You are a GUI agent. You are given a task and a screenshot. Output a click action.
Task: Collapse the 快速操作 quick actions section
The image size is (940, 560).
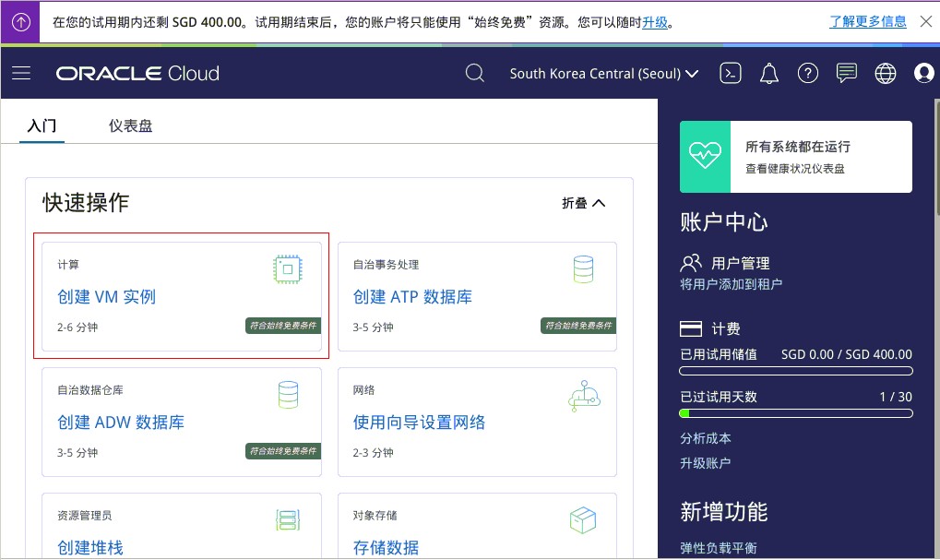582,202
